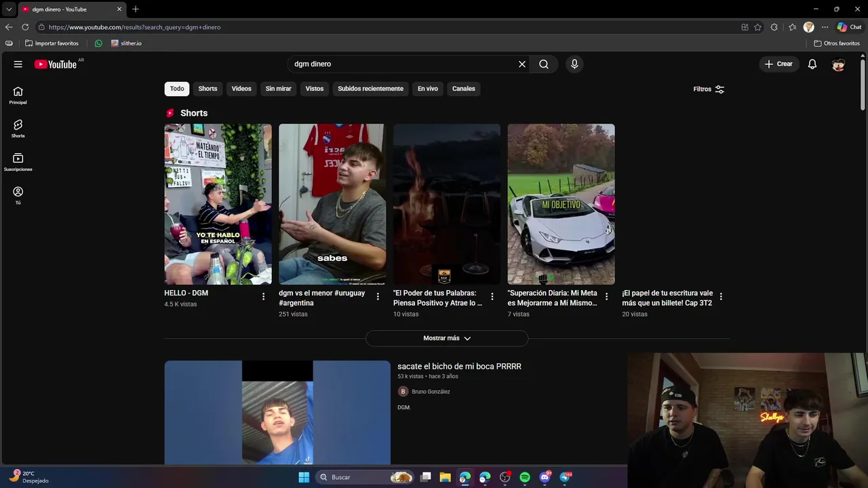Select the Shorts filter chip
868x488 pixels.
(x=208, y=89)
